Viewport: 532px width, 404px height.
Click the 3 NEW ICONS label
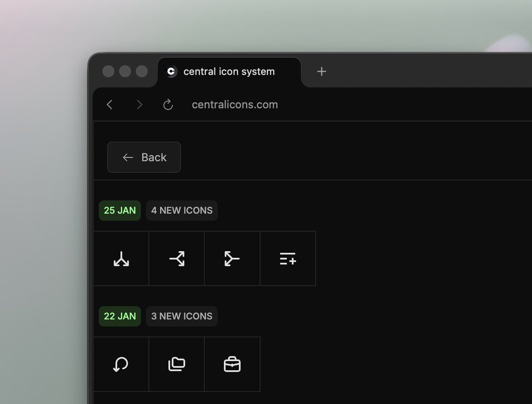[x=182, y=316]
